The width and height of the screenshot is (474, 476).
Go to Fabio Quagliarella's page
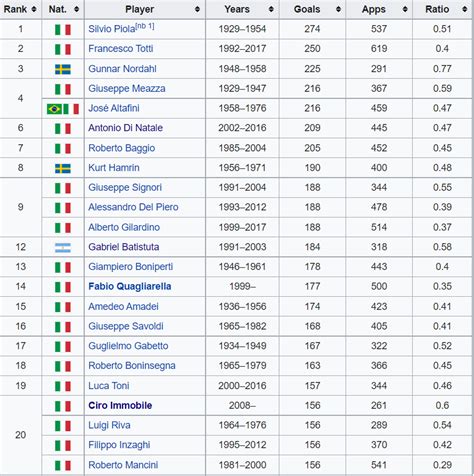[130, 286]
